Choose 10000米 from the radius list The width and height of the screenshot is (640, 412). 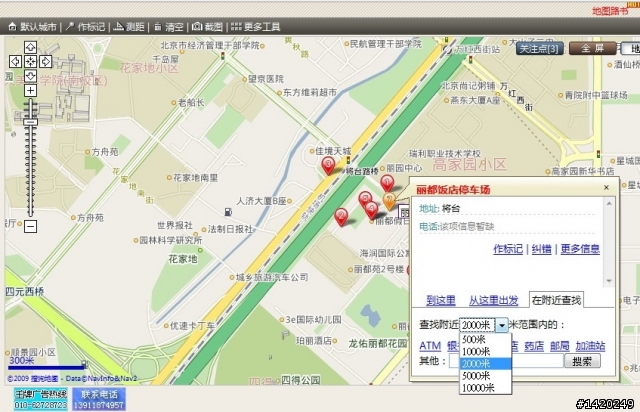[x=485, y=388]
